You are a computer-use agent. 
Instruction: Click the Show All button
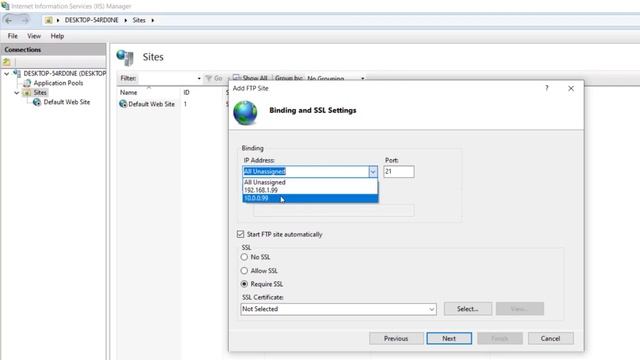click(x=250, y=78)
